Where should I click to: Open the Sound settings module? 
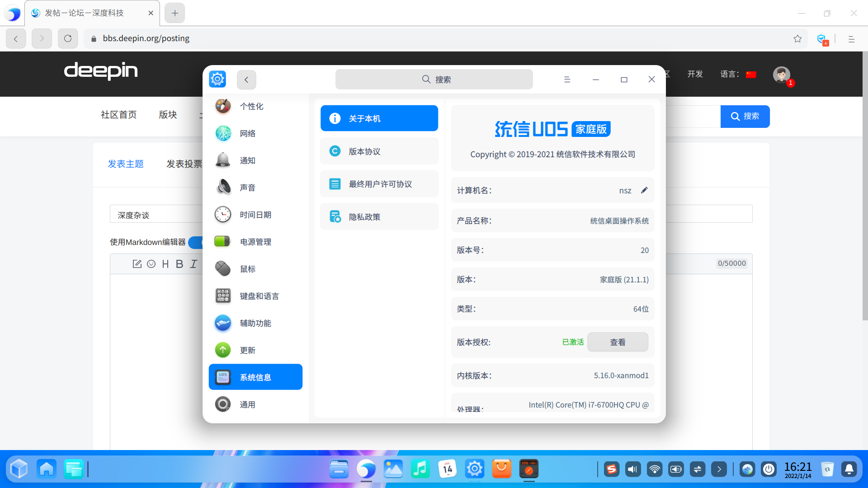[x=247, y=188]
